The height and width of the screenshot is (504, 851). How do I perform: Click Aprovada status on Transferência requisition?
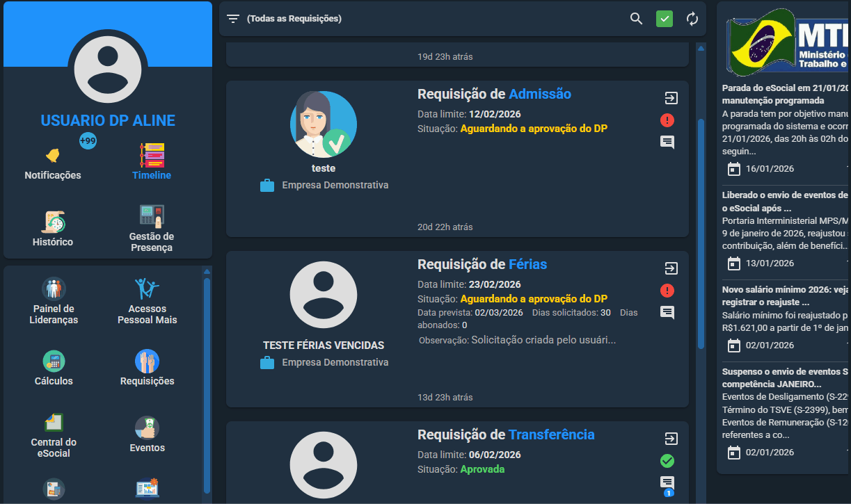coord(482,469)
